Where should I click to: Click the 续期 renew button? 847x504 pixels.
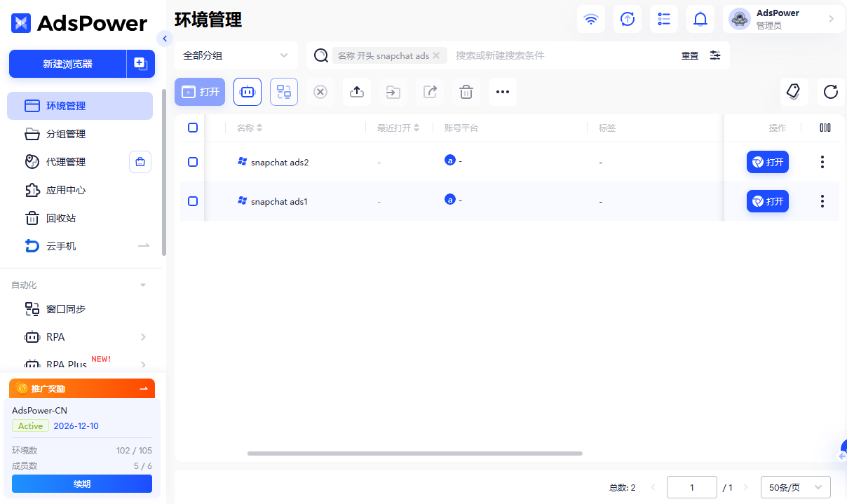coord(82,484)
